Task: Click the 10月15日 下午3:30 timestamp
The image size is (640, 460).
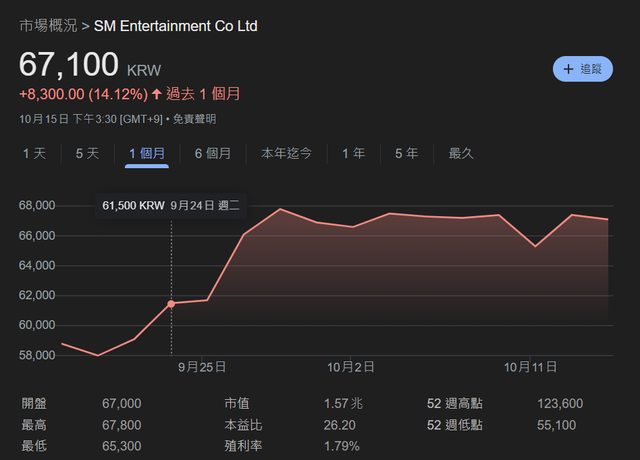Action: 91,119
